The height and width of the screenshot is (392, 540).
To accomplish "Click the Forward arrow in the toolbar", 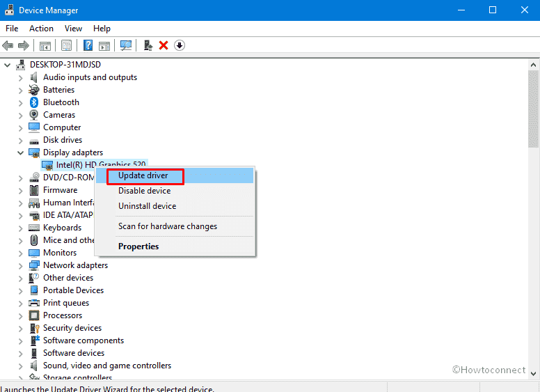I will pos(24,45).
